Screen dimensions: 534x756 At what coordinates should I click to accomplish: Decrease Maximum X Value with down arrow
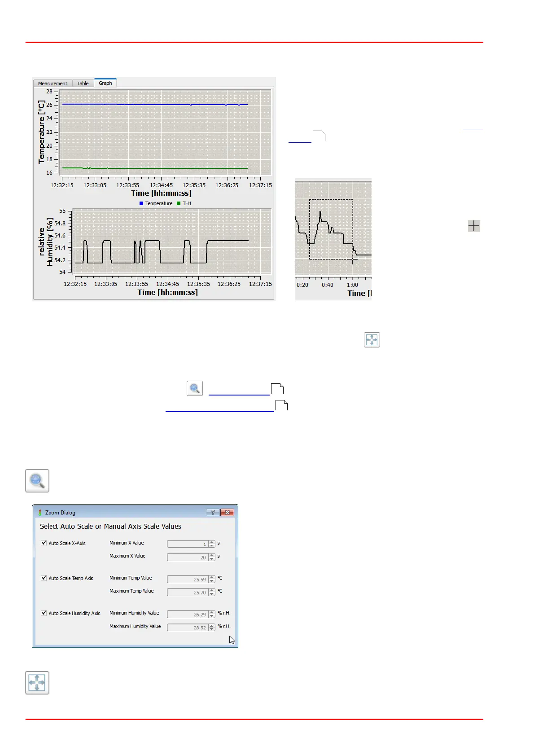pyautogui.click(x=212, y=559)
